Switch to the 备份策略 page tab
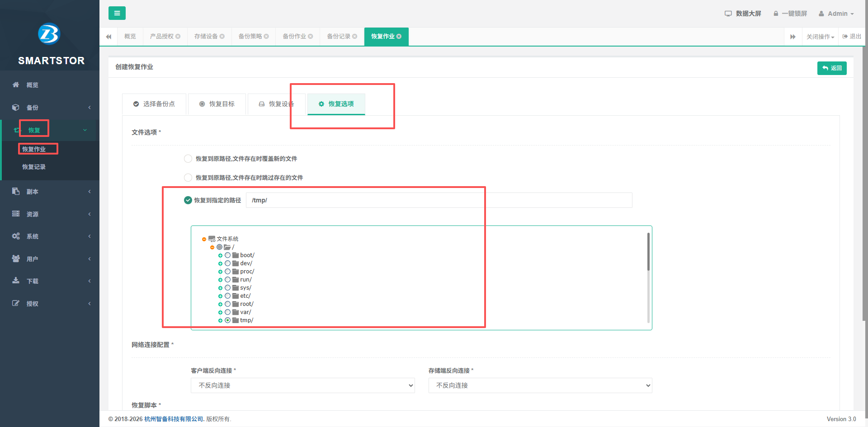The height and width of the screenshot is (427, 868). (x=250, y=37)
